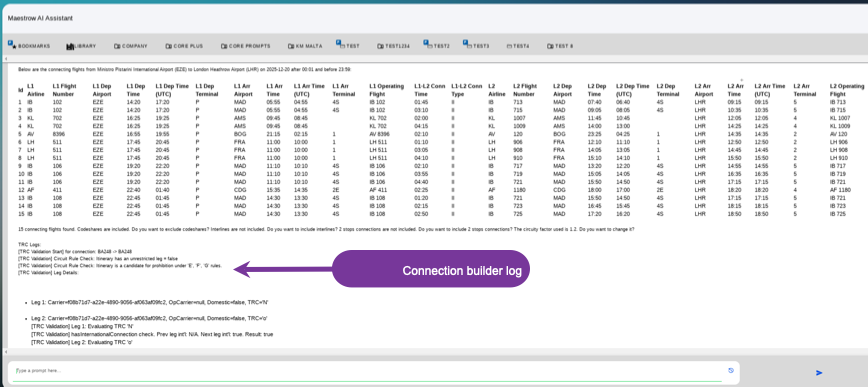The height and width of the screenshot is (387, 868).
Task: Select the 'IB 713' operating flight cell
Action: (x=838, y=102)
